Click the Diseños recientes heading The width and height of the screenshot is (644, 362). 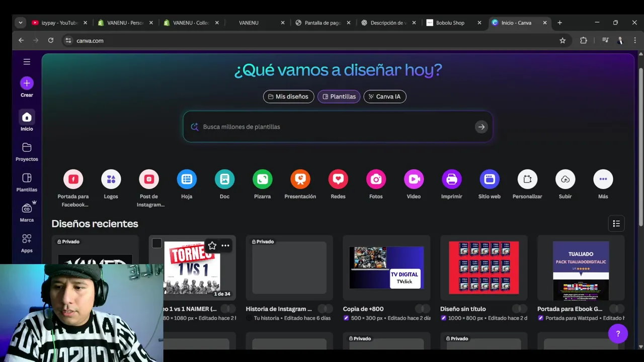point(95,224)
